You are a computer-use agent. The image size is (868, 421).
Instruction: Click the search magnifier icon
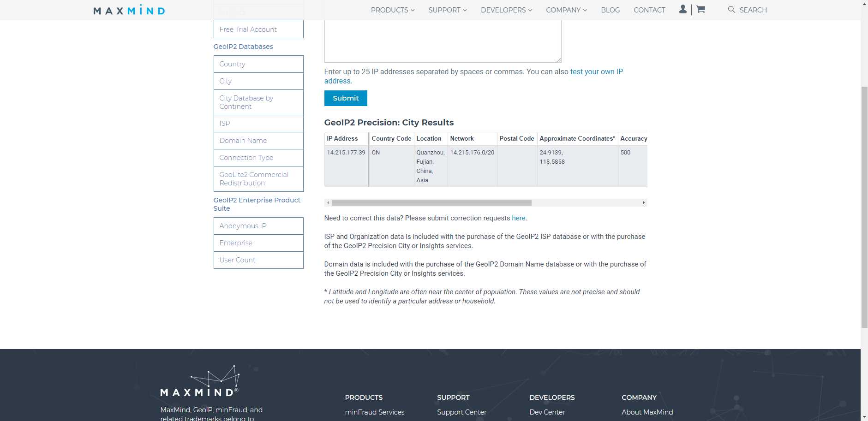coord(731,10)
